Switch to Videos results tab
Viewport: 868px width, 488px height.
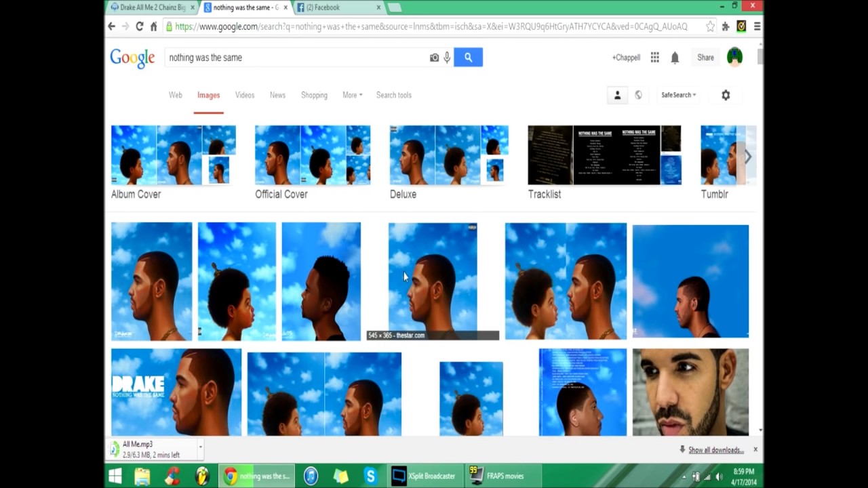[x=245, y=95]
